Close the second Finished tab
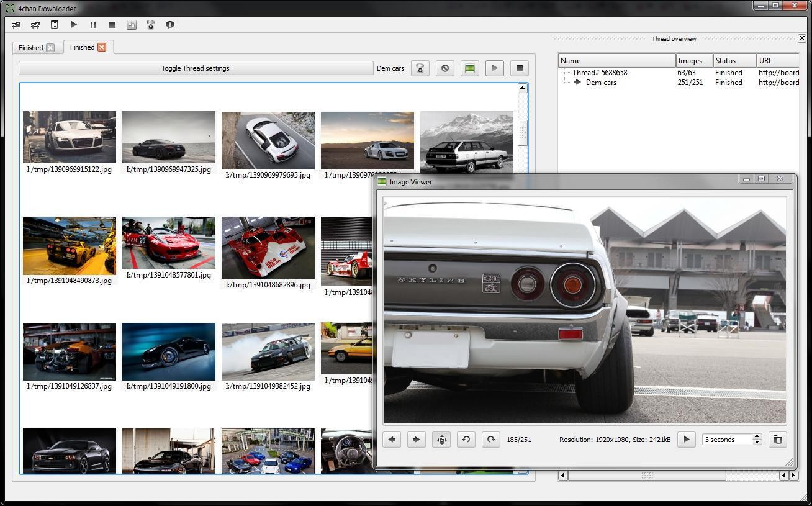This screenshot has width=812, height=506. 102,47
